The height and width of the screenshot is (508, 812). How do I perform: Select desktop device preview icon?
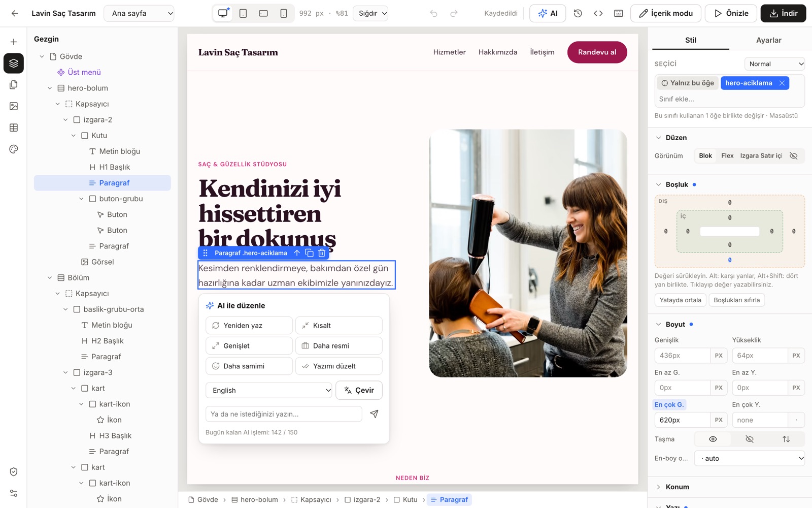coord(223,13)
